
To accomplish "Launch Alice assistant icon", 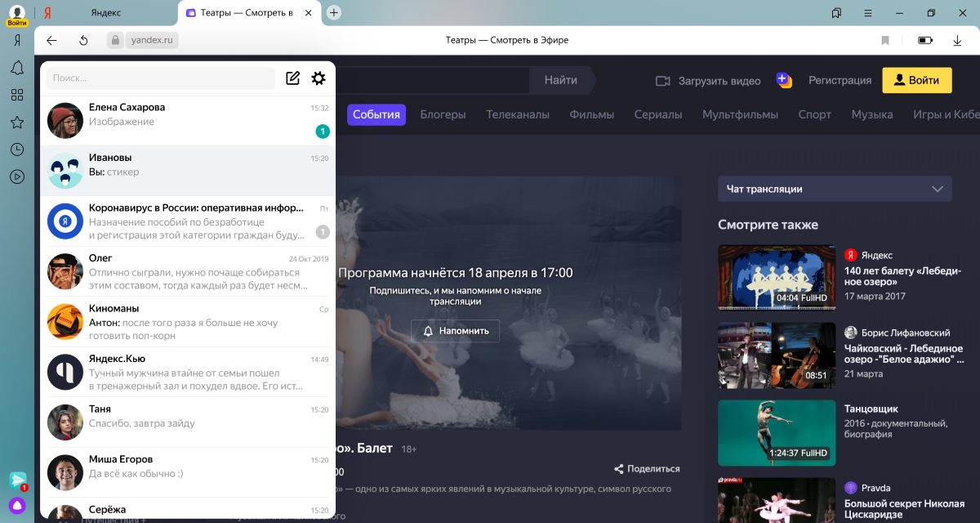I will click(x=17, y=505).
